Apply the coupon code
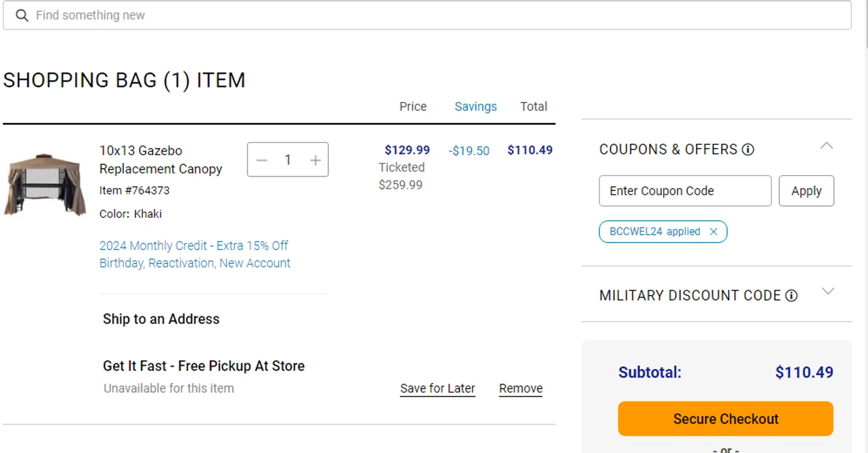 click(x=806, y=191)
